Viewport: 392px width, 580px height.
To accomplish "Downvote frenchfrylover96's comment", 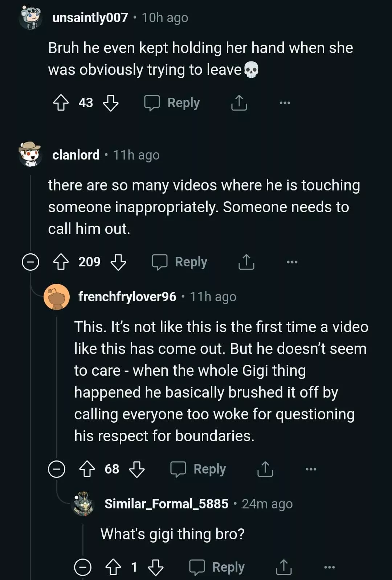I will (137, 469).
